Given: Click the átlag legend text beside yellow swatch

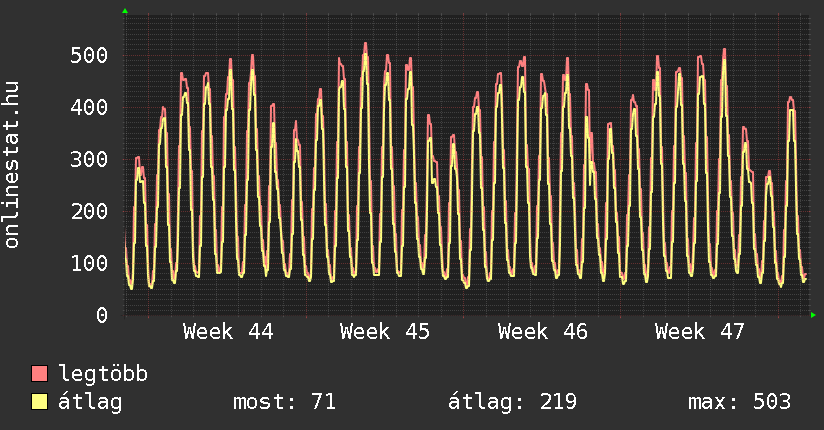Looking at the screenshot, I should pos(90,402).
